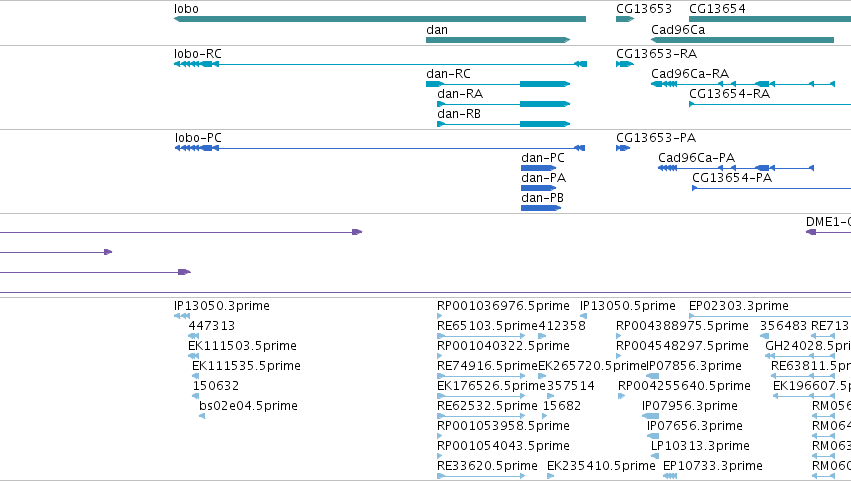851x481 pixels.
Task: Select the dan-PA protein bar
Action: click(538, 188)
